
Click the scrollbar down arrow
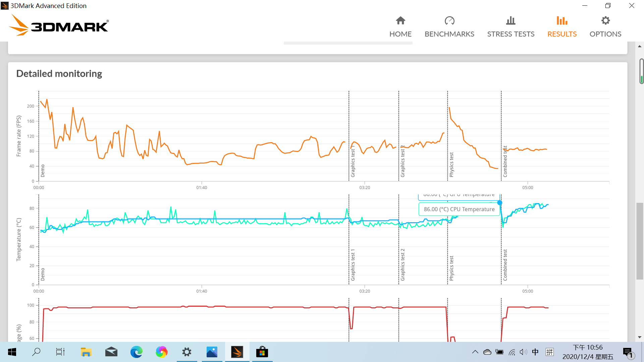tap(640, 337)
